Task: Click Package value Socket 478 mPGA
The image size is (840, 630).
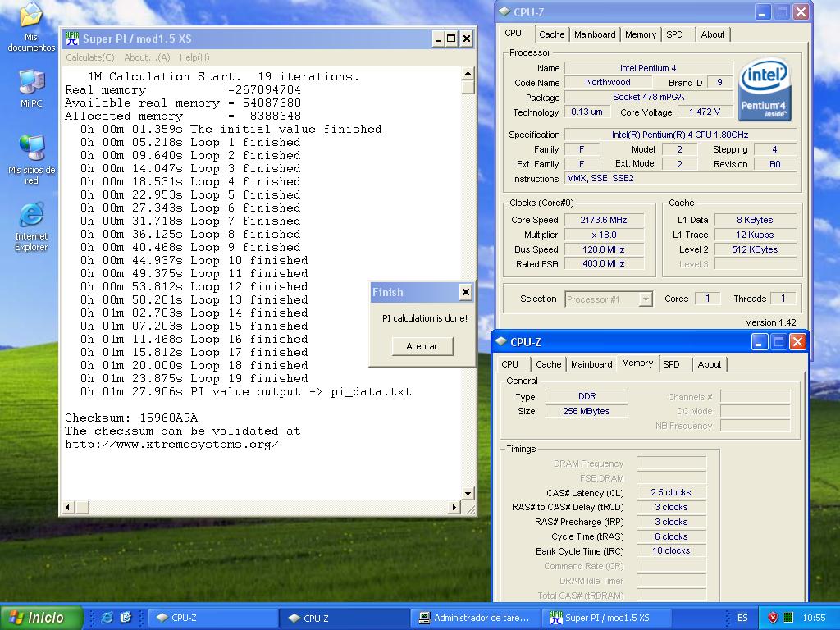Action: coord(648,97)
